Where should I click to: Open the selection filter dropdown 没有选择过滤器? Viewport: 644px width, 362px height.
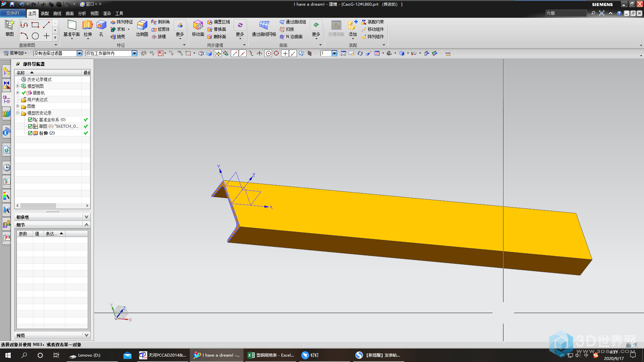pos(79,53)
